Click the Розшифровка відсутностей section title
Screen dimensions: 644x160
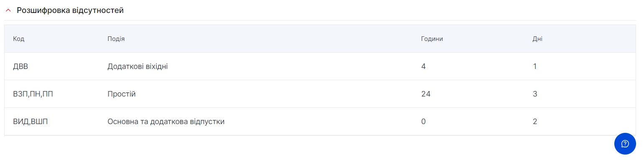tap(70, 10)
